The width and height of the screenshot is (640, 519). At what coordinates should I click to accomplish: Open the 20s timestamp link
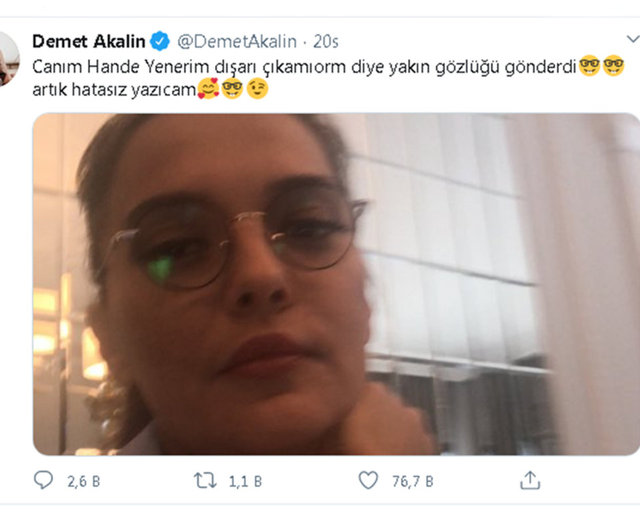326,42
